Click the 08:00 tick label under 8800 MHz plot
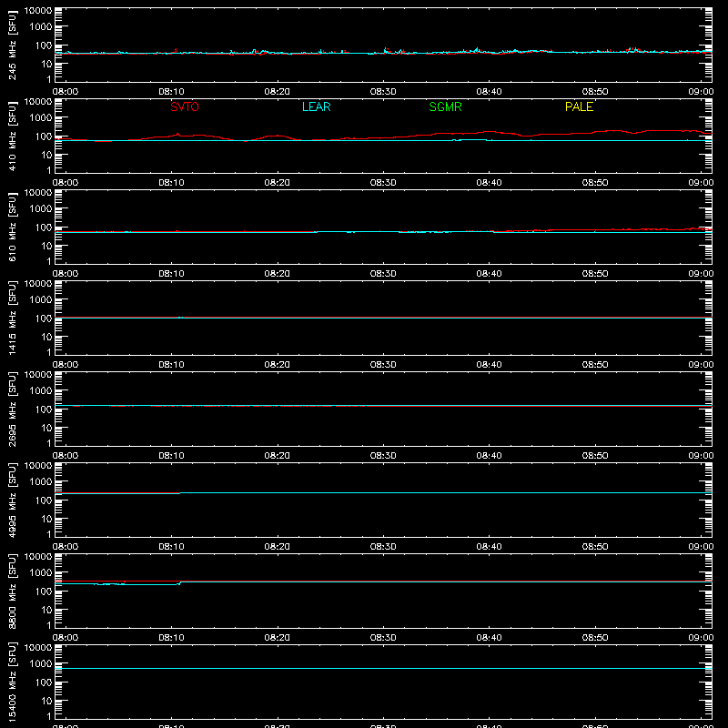This screenshot has height=728, width=728. (66, 638)
